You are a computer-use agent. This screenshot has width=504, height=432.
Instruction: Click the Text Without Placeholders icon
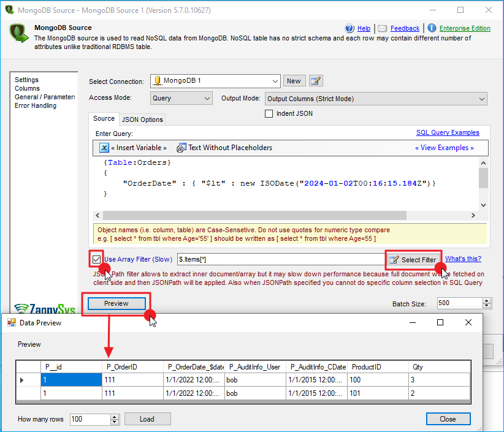pyautogui.click(x=181, y=148)
